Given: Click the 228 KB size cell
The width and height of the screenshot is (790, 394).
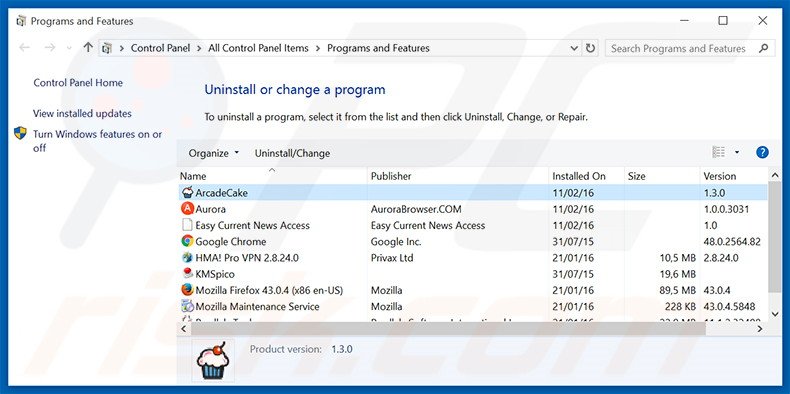Looking at the screenshot, I should pyautogui.click(x=680, y=306).
